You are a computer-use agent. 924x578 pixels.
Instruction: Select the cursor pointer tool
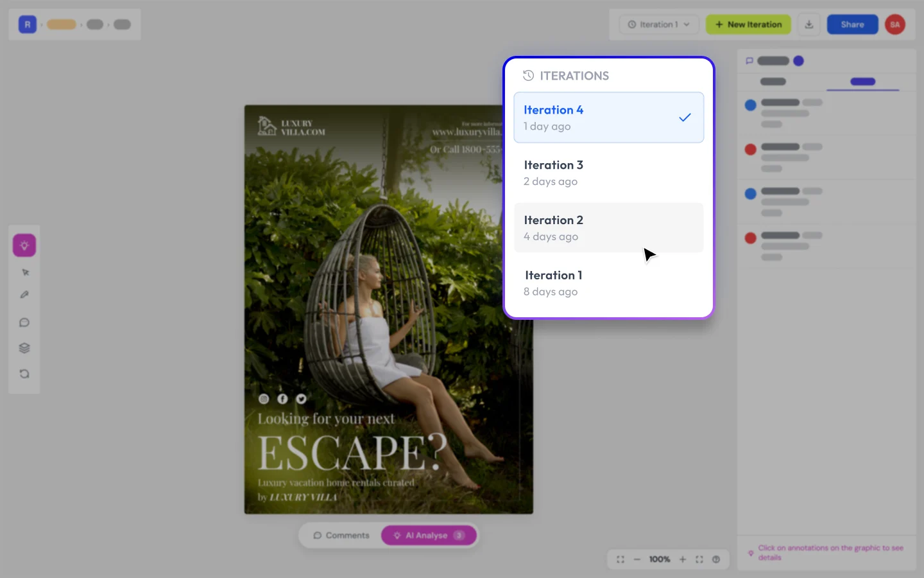[x=25, y=272]
